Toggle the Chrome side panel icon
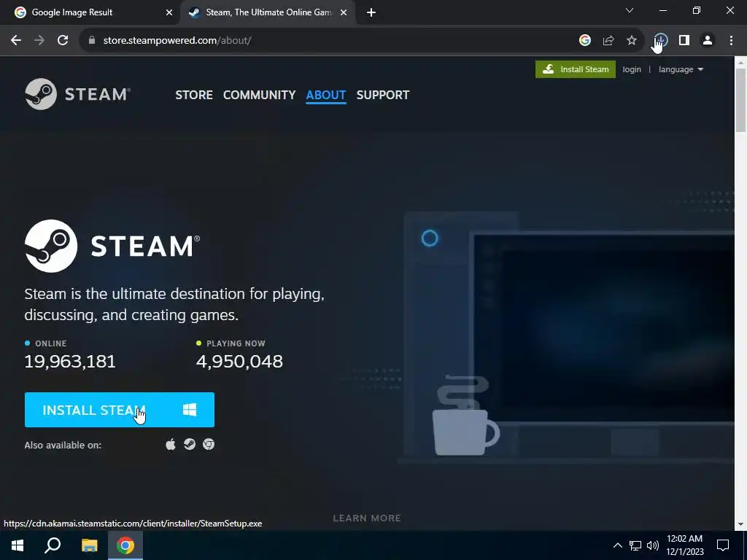 tap(684, 41)
